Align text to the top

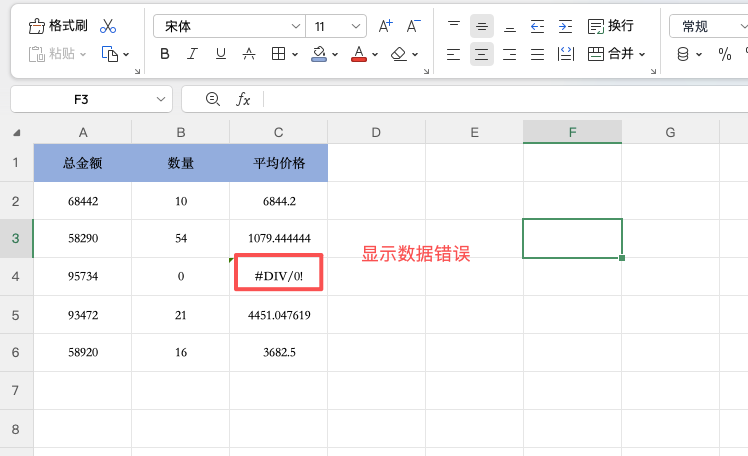454,26
